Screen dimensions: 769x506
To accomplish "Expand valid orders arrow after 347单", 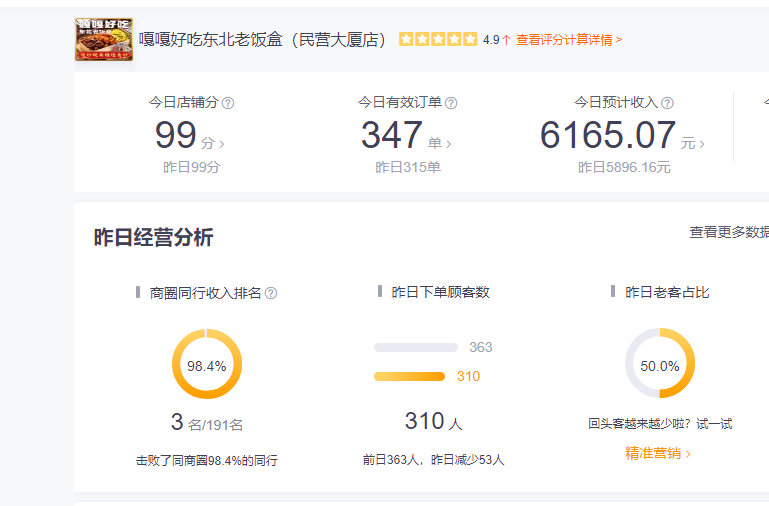I will (x=449, y=144).
